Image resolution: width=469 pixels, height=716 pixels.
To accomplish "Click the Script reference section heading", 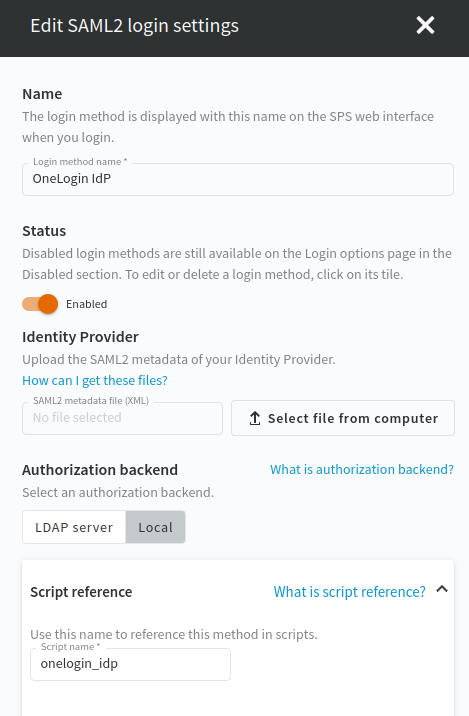I will [81, 592].
